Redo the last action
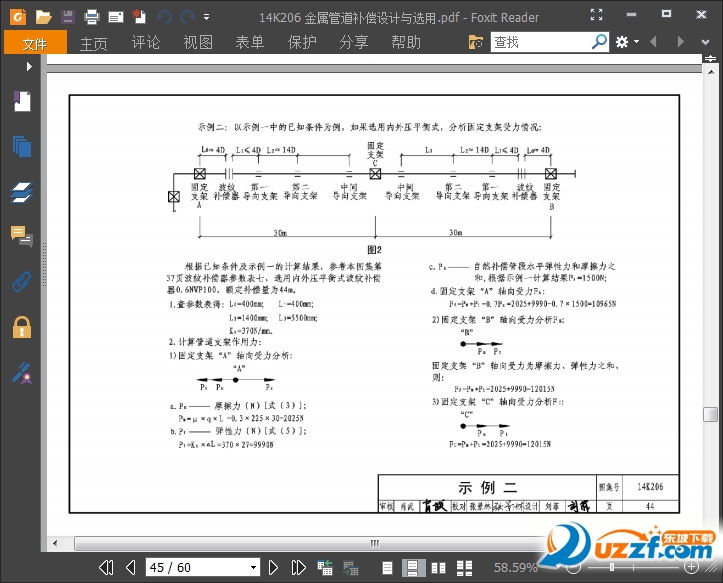The image size is (723, 583). (188, 18)
